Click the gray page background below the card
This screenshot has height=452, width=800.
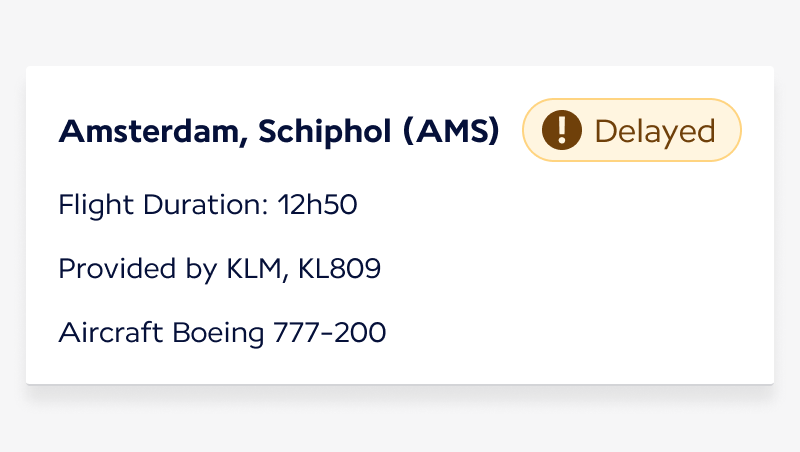[x=400, y=420]
